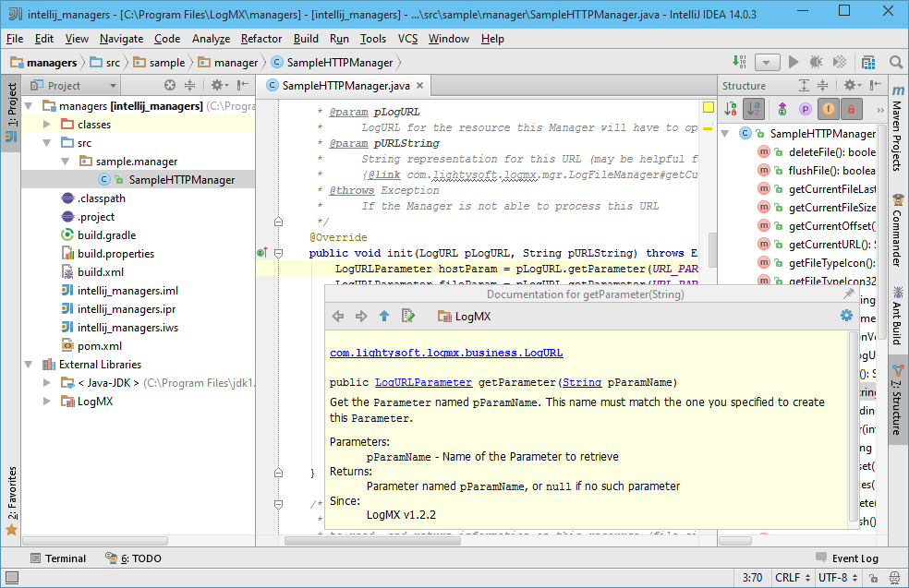Open Project panel gear settings
This screenshot has width=909, height=588.
point(219,85)
